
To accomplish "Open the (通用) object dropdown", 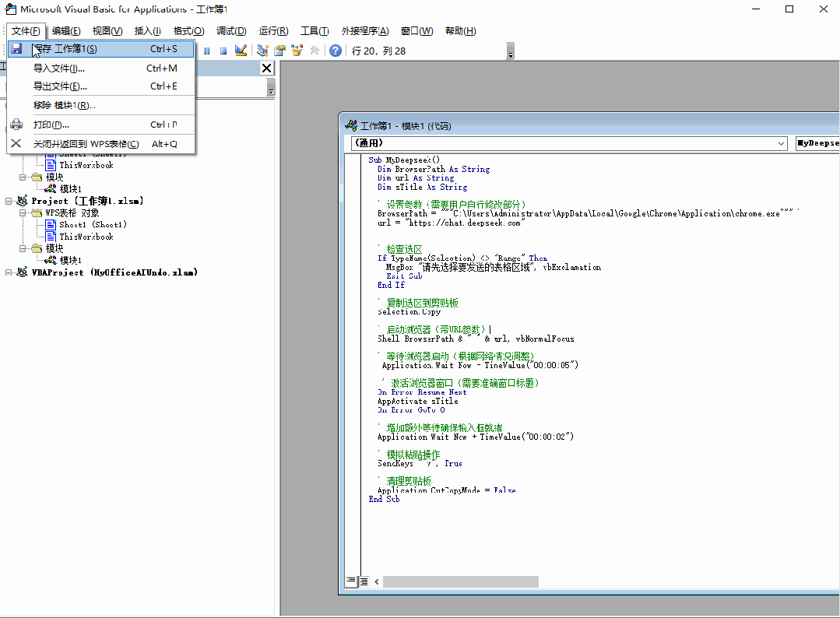I will (781, 143).
